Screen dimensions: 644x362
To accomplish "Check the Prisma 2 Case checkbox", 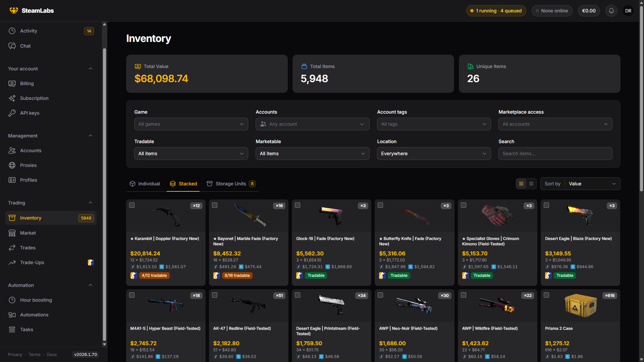I will (546, 295).
